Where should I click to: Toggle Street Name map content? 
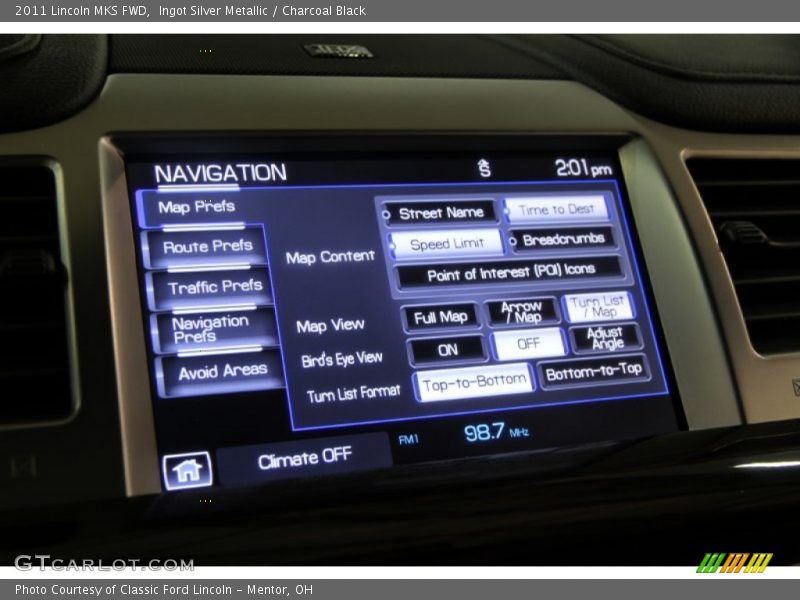coord(438,213)
